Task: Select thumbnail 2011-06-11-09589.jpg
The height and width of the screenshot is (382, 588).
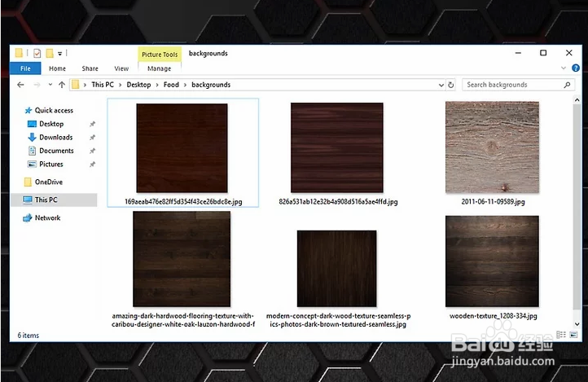Action: tap(493, 147)
